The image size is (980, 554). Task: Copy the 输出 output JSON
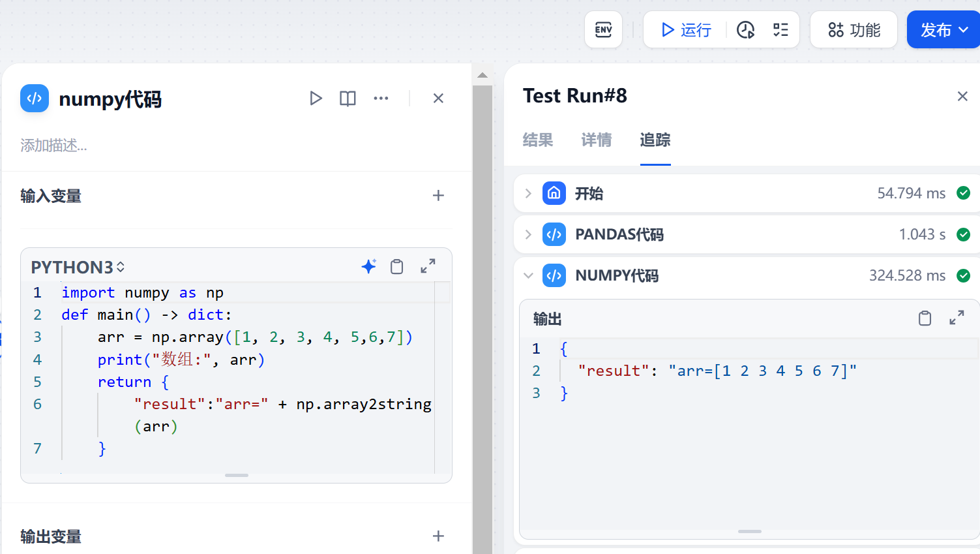tap(925, 318)
